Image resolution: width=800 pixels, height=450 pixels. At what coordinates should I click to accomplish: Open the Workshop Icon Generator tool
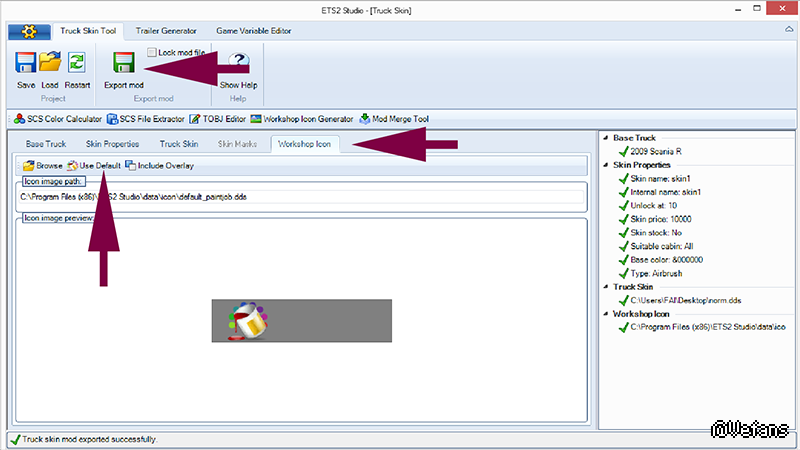pos(302,119)
